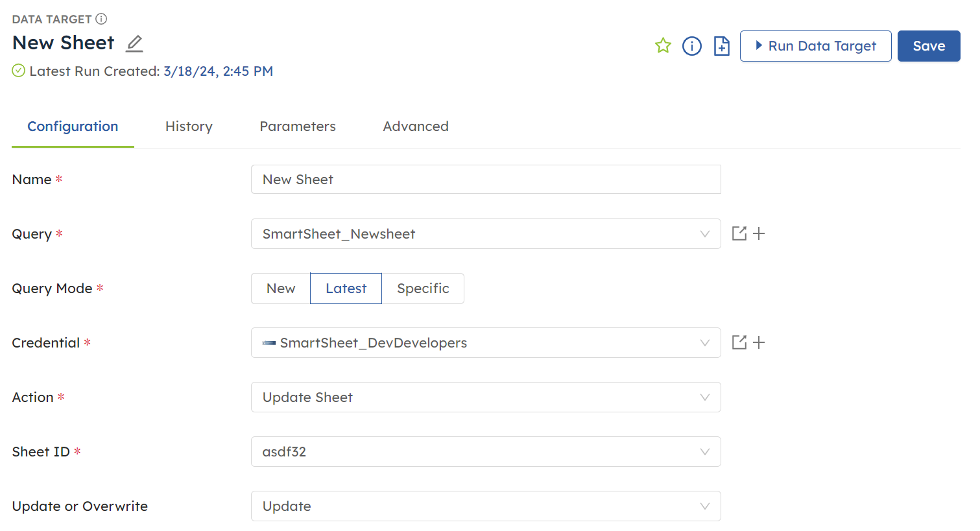Click the pencil icon to rename New Sheet

coord(134,43)
